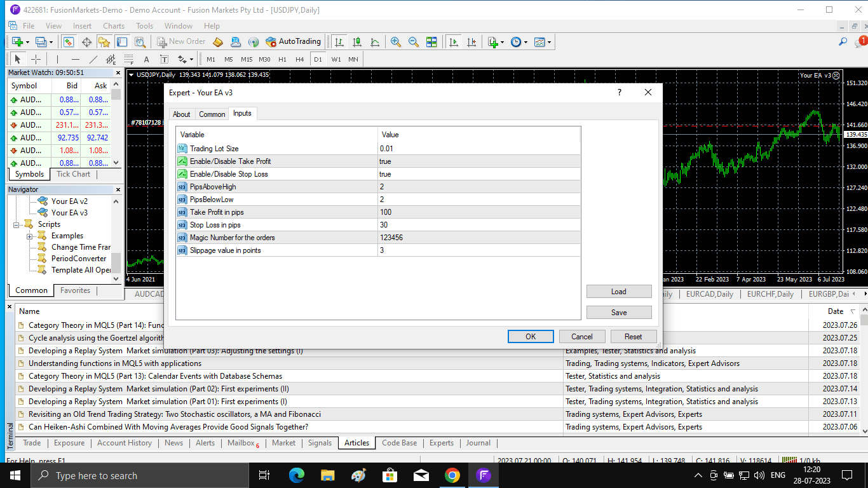
Task: Open the Charts menu
Action: point(114,26)
